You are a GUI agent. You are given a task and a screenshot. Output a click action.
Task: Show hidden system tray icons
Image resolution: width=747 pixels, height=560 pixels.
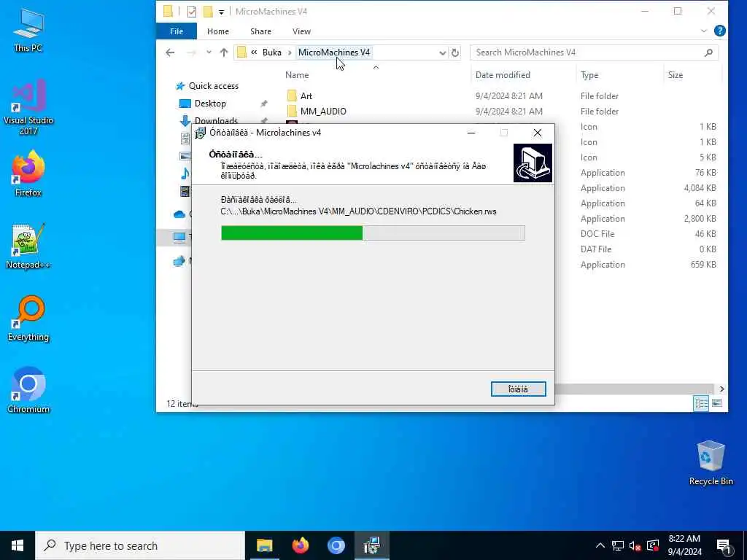(600, 545)
